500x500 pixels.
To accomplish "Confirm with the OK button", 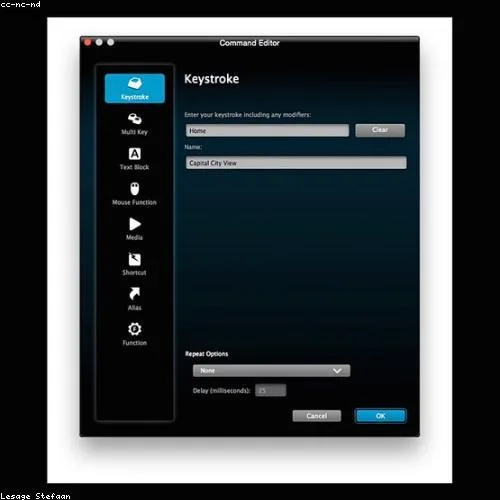I will (381, 416).
